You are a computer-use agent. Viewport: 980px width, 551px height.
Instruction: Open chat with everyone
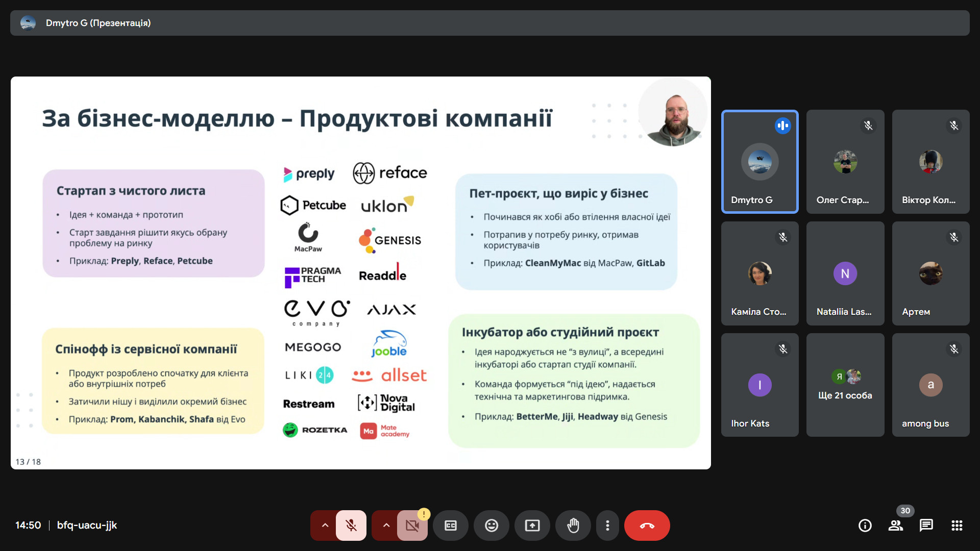926,525
